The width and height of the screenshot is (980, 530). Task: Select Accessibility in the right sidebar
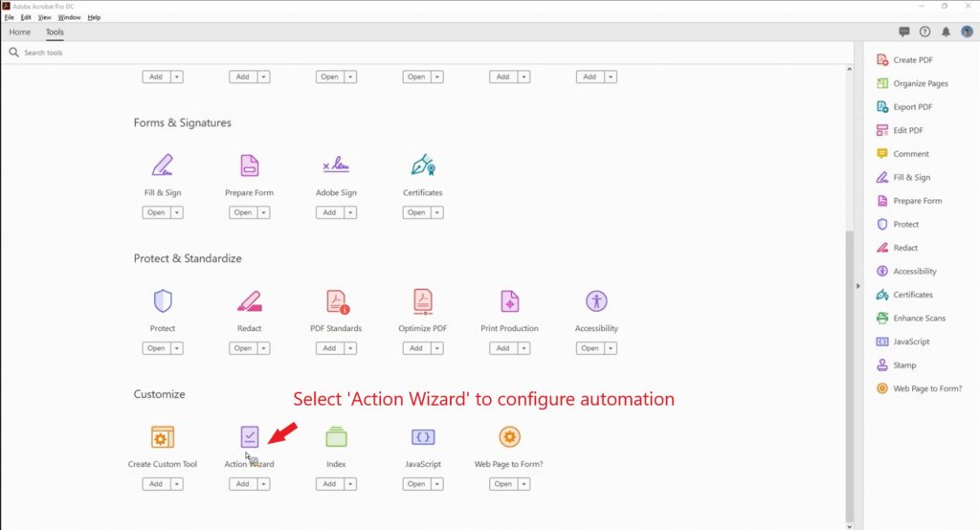906,272
